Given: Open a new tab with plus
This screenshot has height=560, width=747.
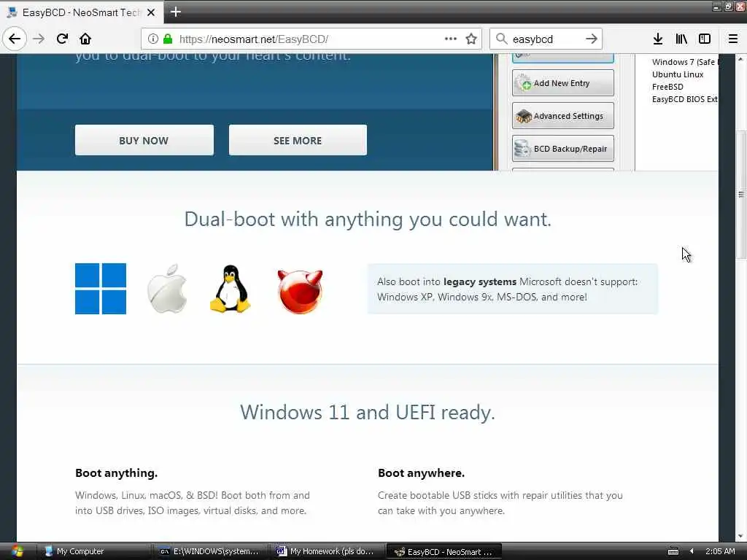Looking at the screenshot, I should click(x=175, y=12).
